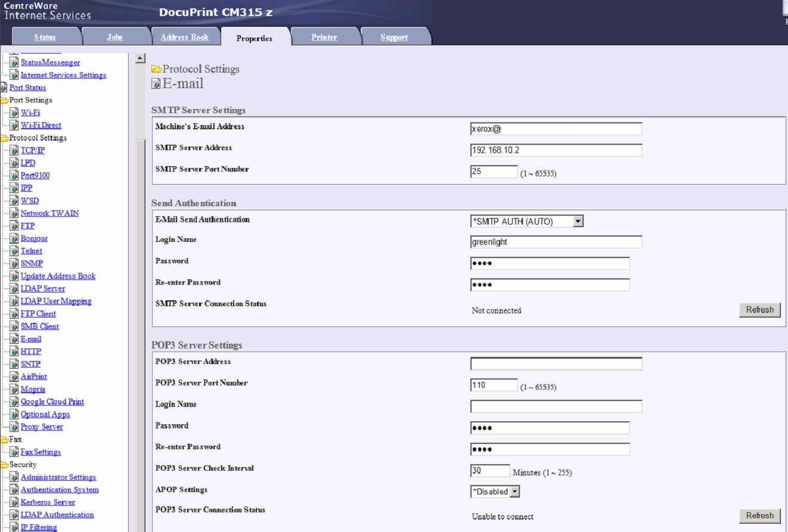788x532 pixels.
Task: Open the SNTP link
Action: coord(30,364)
